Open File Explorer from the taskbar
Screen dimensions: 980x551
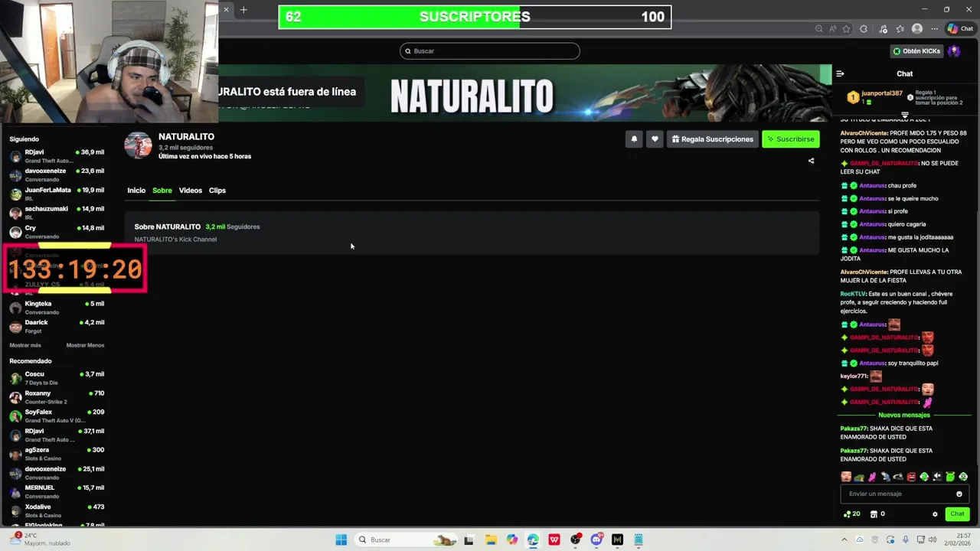tap(491, 540)
